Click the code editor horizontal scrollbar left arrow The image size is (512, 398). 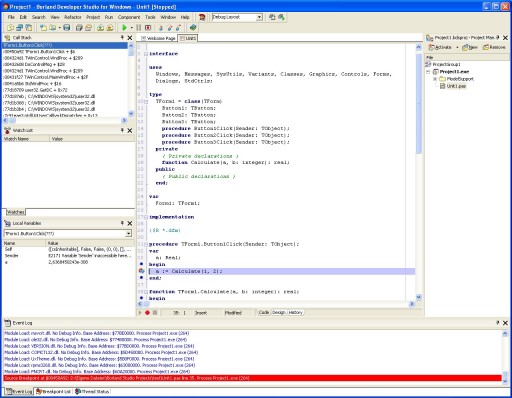pos(140,304)
